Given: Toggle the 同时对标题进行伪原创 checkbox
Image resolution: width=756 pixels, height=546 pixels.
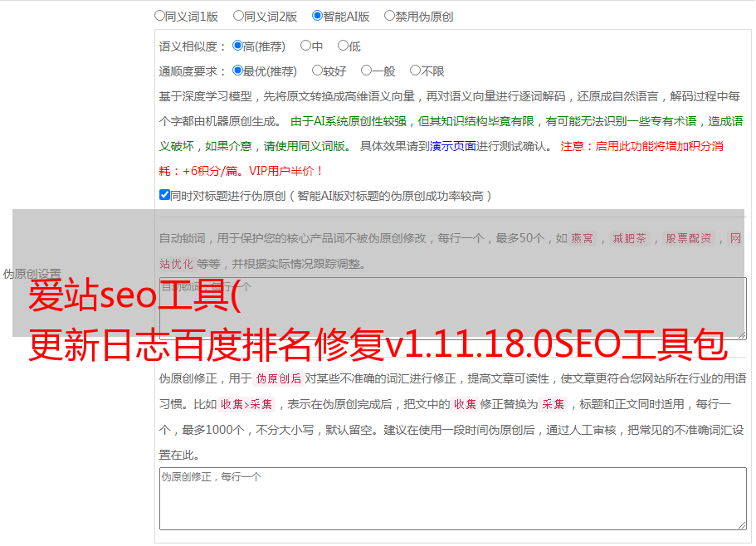Looking at the screenshot, I should 164,195.
